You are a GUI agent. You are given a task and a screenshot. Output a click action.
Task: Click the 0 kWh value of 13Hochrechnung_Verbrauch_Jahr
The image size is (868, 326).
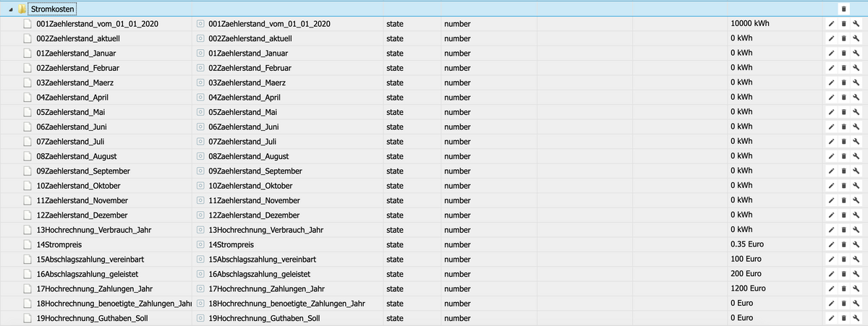775,230
